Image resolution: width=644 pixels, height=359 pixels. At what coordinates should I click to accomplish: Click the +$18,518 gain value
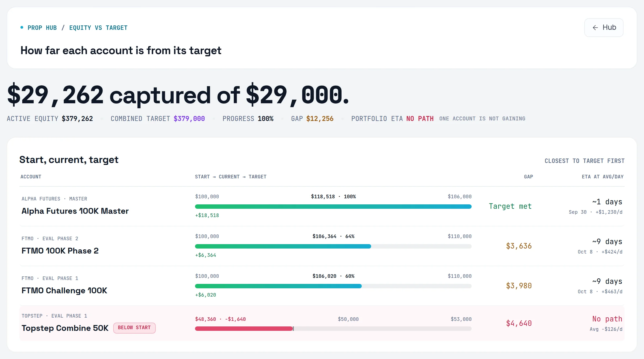point(207,215)
